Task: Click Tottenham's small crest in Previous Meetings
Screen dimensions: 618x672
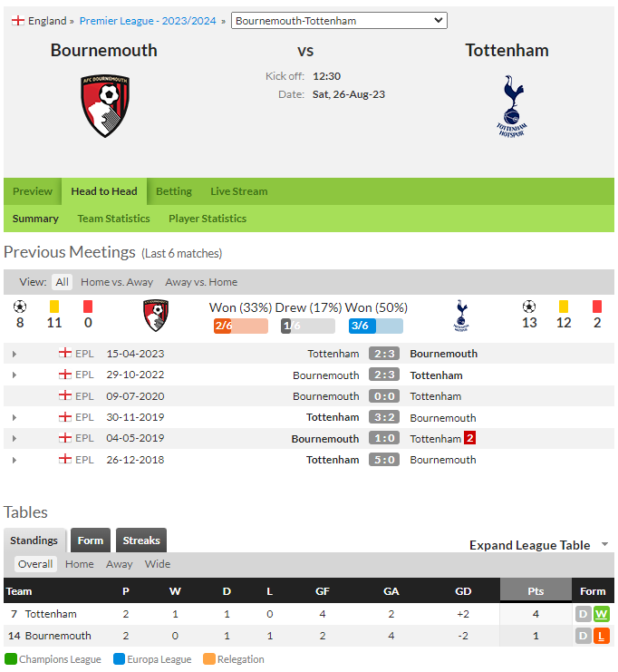Action: click(461, 316)
